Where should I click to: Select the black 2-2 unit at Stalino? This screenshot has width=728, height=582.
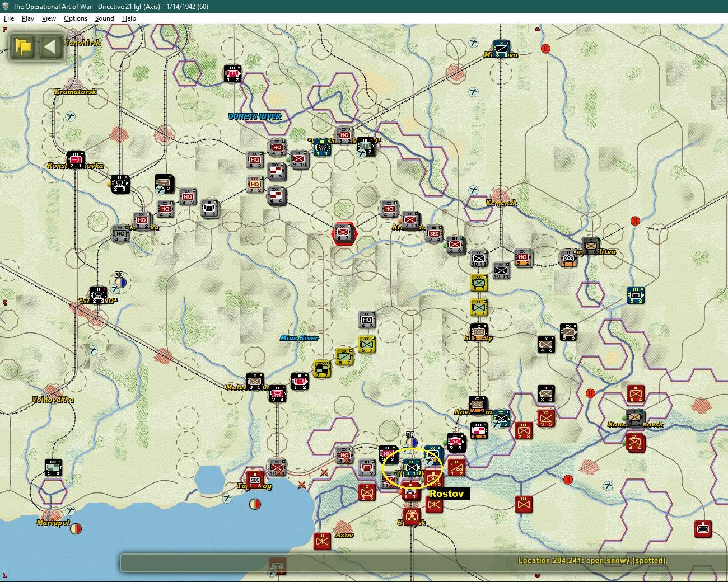point(98,295)
